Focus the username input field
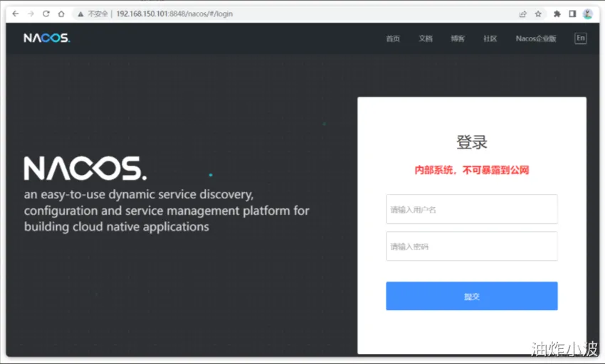 pos(472,209)
